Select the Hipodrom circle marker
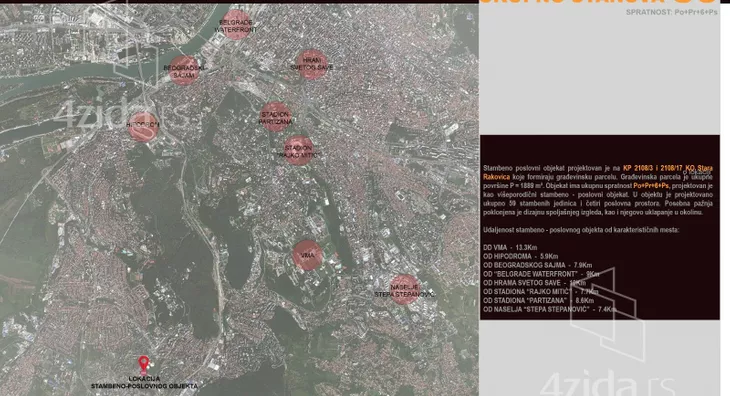 [143, 126]
